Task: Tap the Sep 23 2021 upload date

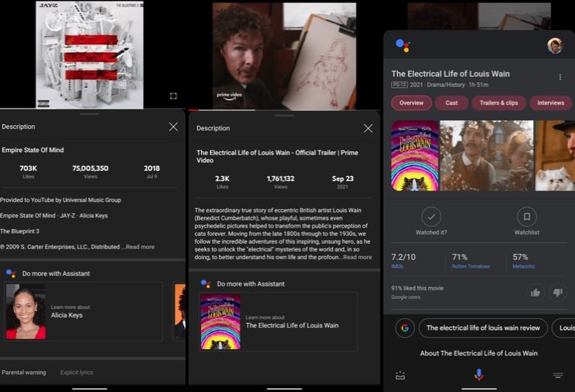Action: pyautogui.click(x=342, y=182)
